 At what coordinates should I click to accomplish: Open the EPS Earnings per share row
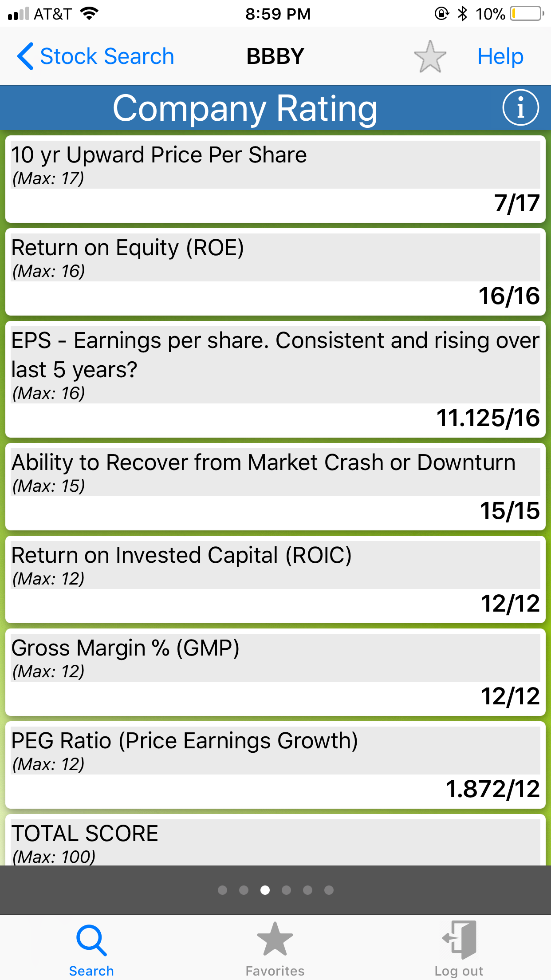click(275, 379)
